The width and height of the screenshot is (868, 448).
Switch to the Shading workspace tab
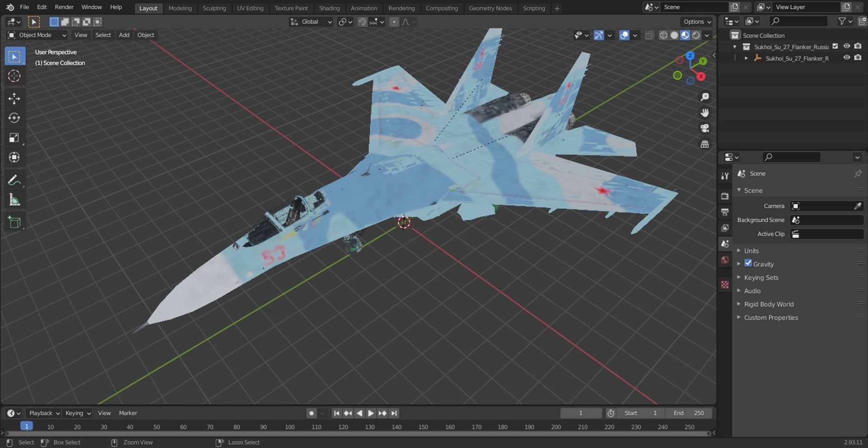point(329,8)
